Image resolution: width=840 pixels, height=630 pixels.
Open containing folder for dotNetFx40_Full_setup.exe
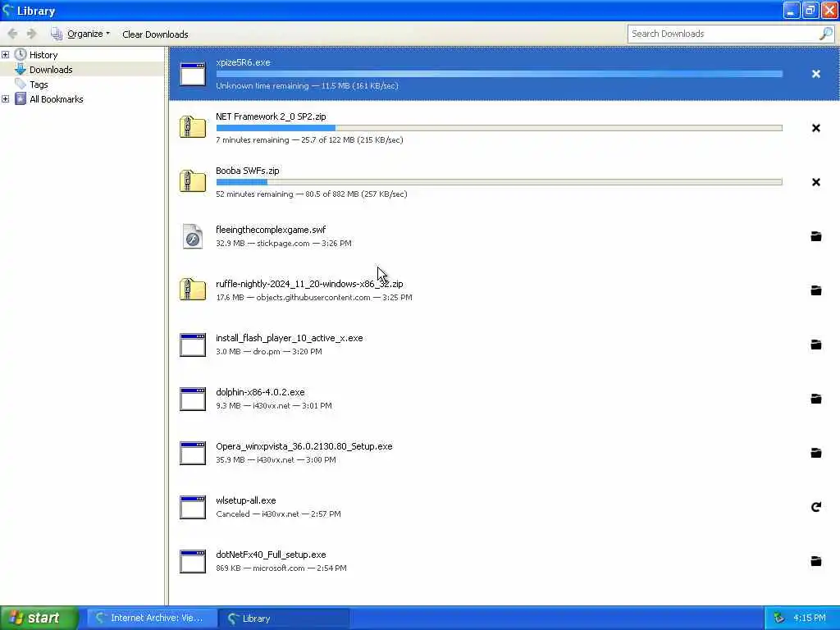pos(816,561)
